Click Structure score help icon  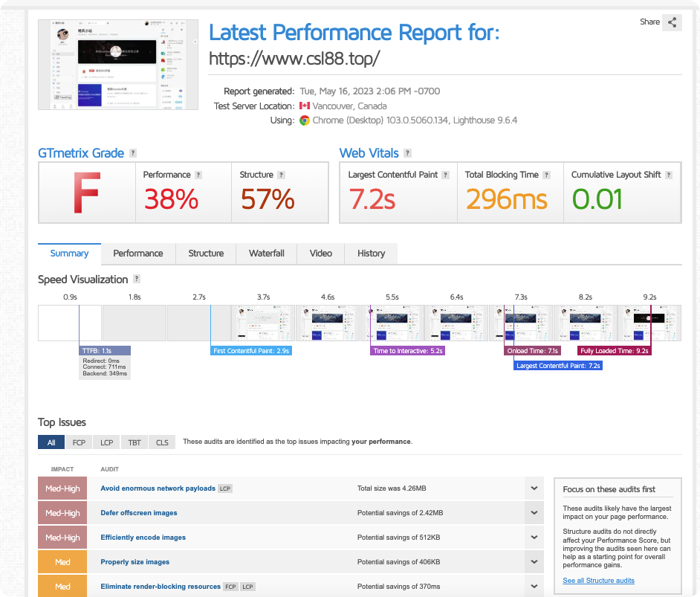coord(281,175)
